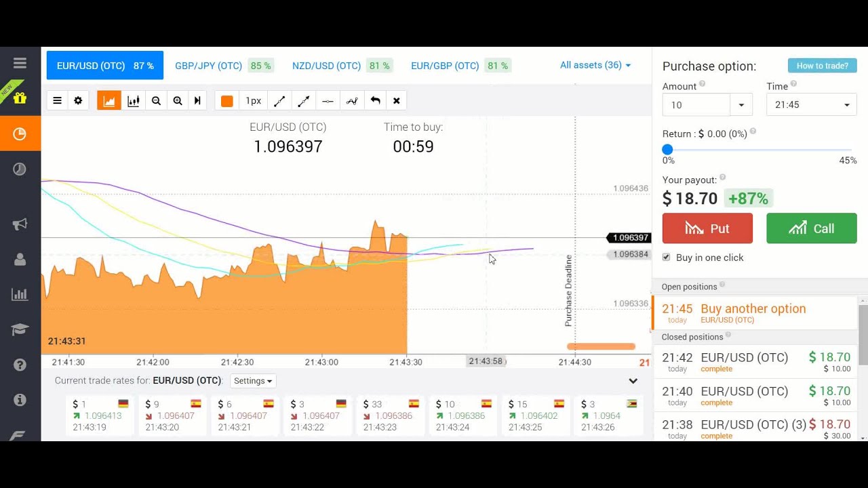Click the Open positions heading
The width and height of the screenshot is (868, 488).
click(x=689, y=287)
